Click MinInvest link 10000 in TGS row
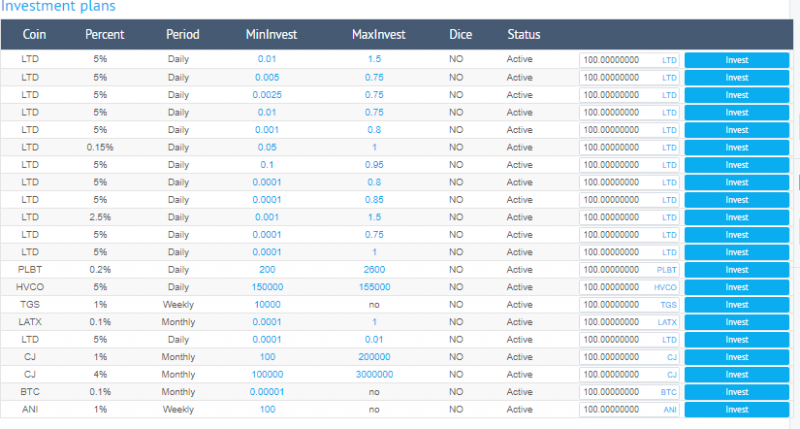Image resolution: width=800 pixels, height=429 pixels. tap(267, 305)
